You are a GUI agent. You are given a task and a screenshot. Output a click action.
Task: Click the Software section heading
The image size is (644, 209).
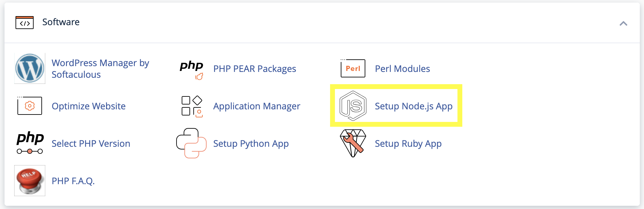(x=61, y=22)
